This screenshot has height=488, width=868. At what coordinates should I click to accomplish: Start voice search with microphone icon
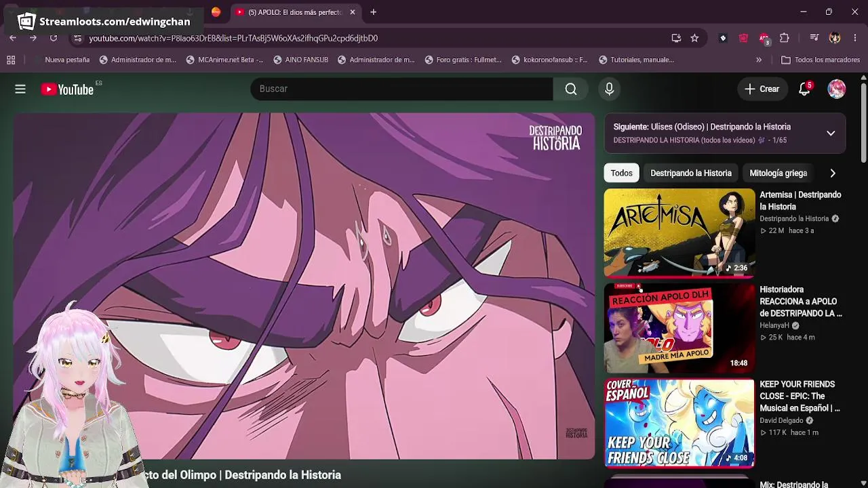609,89
